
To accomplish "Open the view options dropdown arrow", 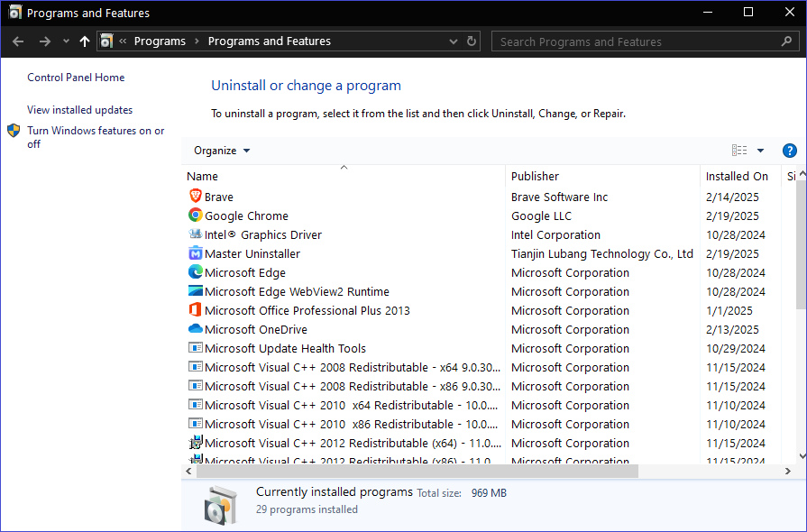I will click(760, 151).
